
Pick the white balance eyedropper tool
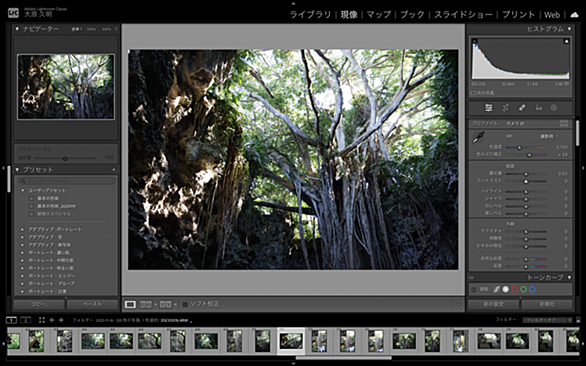tap(478, 137)
